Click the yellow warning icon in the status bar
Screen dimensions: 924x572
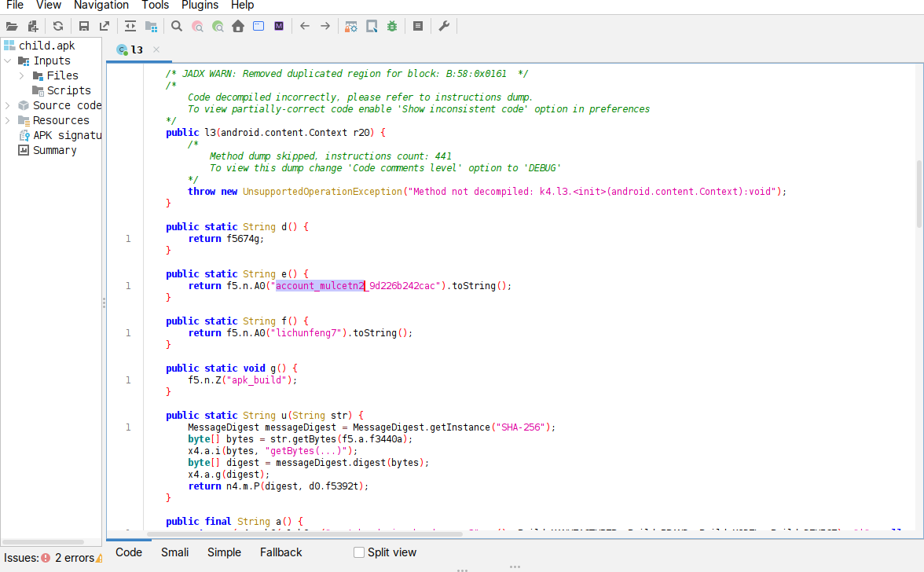click(x=99, y=558)
